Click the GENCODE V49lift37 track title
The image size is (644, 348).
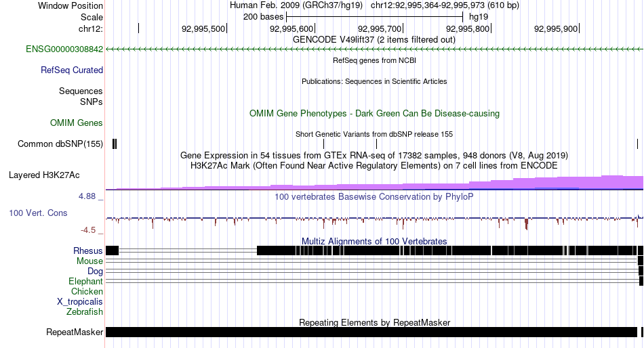pos(374,40)
